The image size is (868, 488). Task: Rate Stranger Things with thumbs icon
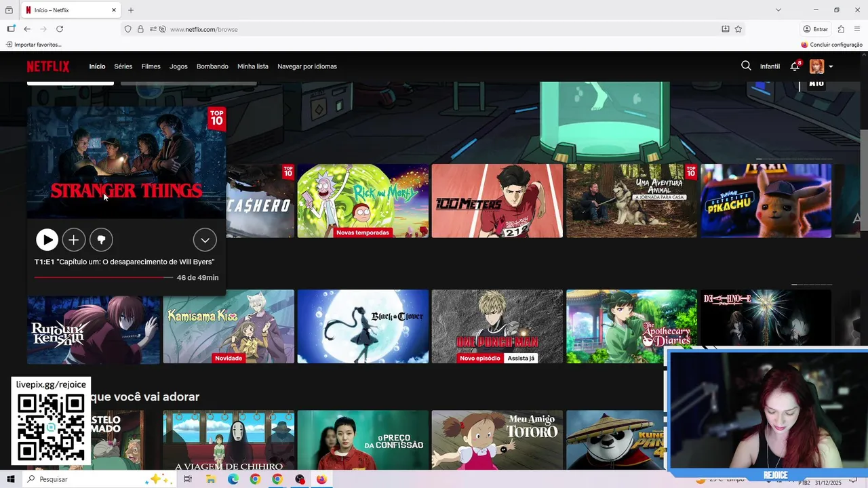tap(101, 239)
